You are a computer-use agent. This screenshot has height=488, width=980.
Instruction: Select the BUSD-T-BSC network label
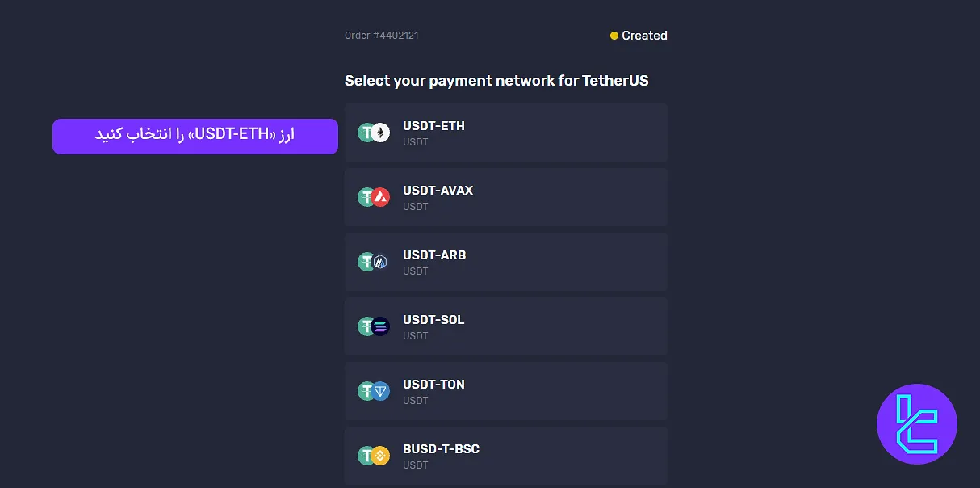[441, 449]
